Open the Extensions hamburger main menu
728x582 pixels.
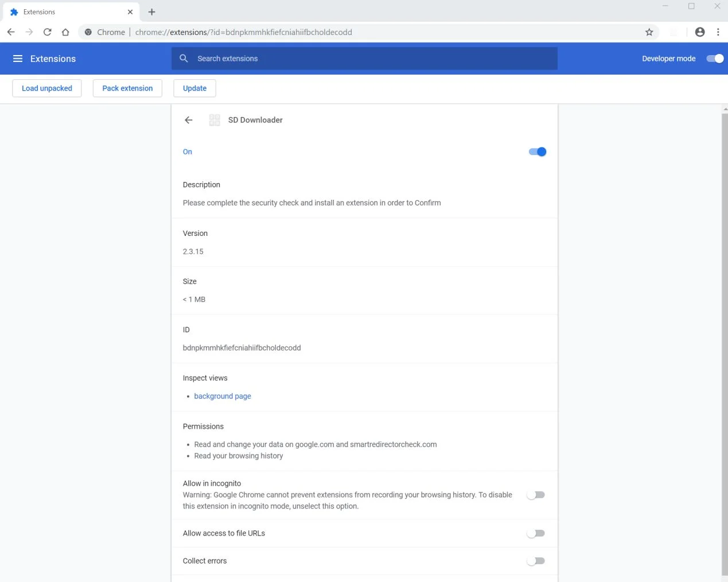pyautogui.click(x=18, y=59)
